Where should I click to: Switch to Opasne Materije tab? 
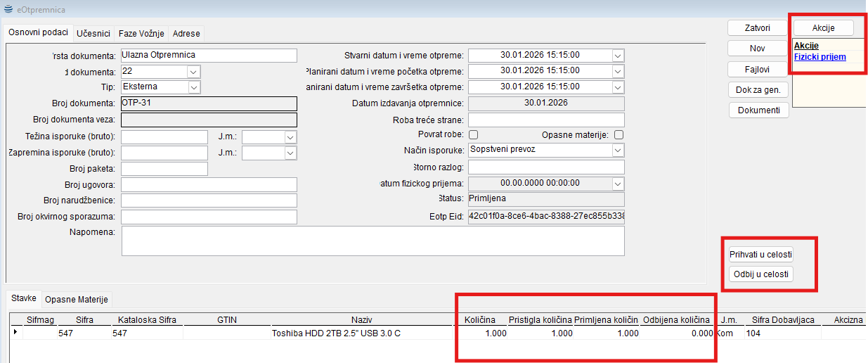coord(77,300)
